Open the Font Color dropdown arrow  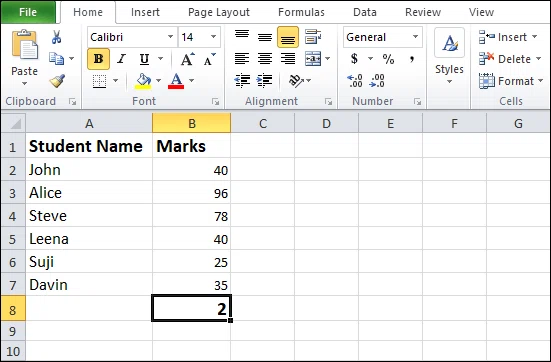point(192,81)
